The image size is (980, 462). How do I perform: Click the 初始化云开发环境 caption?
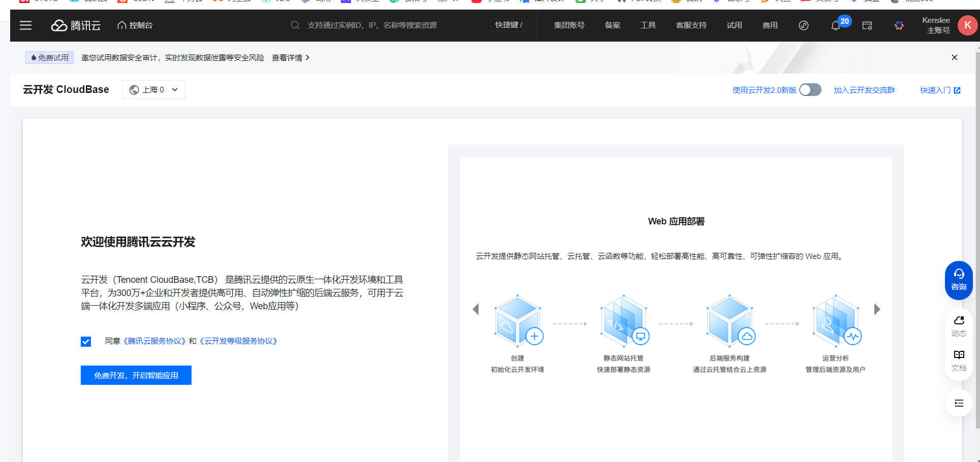click(517, 370)
